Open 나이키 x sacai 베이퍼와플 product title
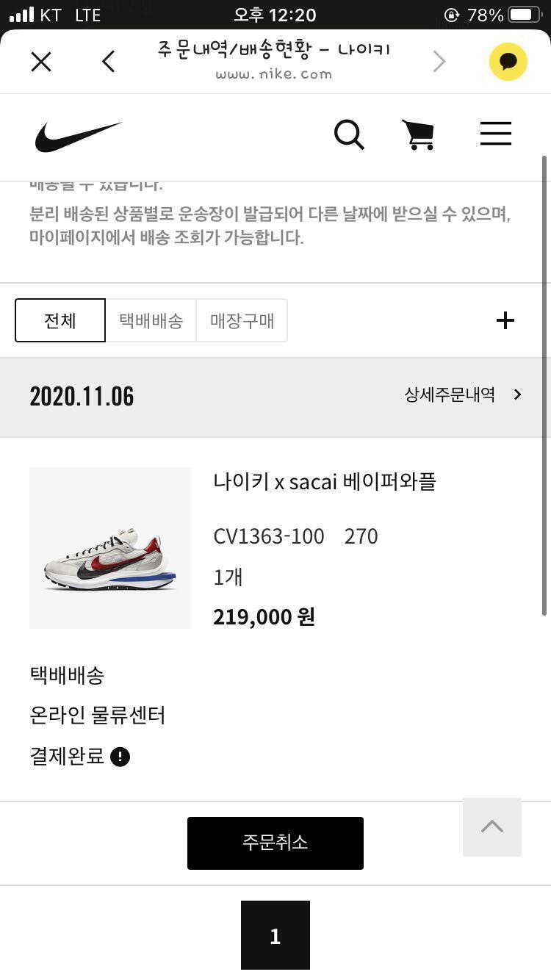The image size is (551, 980). pos(325,482)
